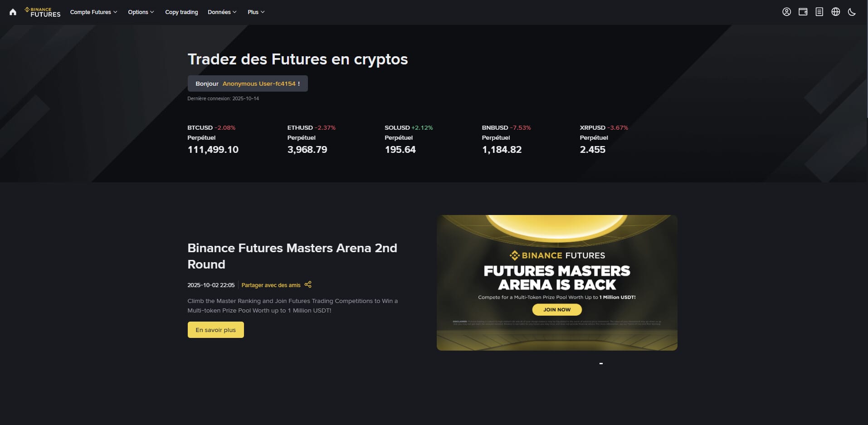This screenshot has height=425, width=868.
Task: Click the share icon beside Partager avec des amis
Action: [x=307, y=284]
